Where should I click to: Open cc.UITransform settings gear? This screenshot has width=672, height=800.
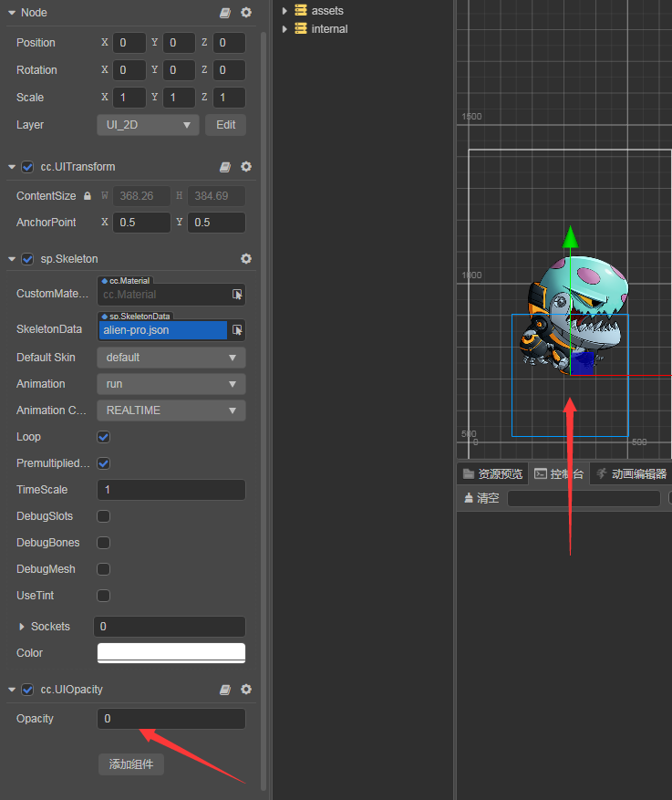pos(246,167)
